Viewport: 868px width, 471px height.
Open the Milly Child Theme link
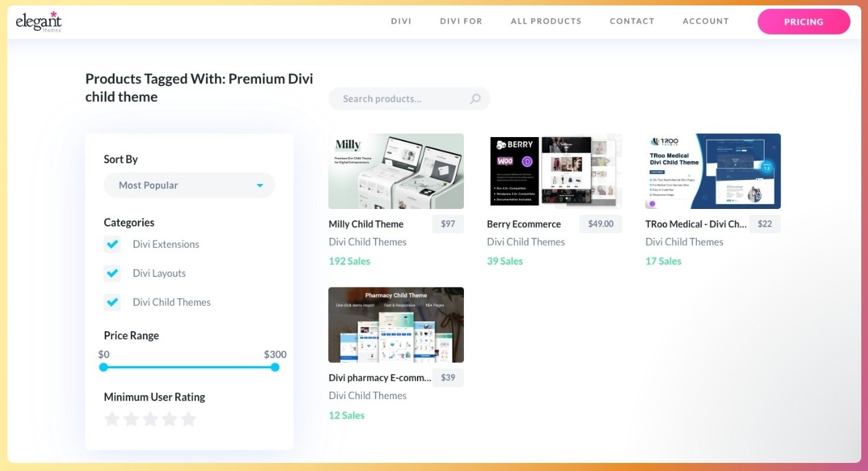(366, 224)
